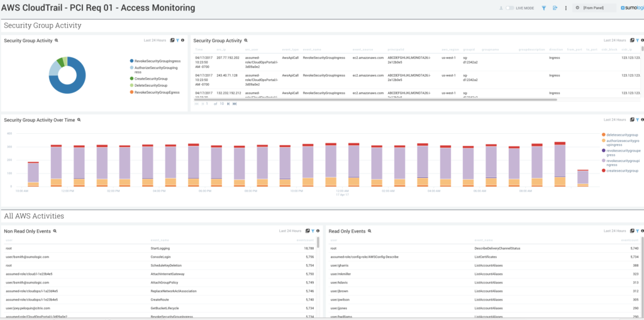The height and width of the screenshot is (320, 644).
Task: Toggle DeleteSecurityGroup in donut legend
Action: click(148, 86)
